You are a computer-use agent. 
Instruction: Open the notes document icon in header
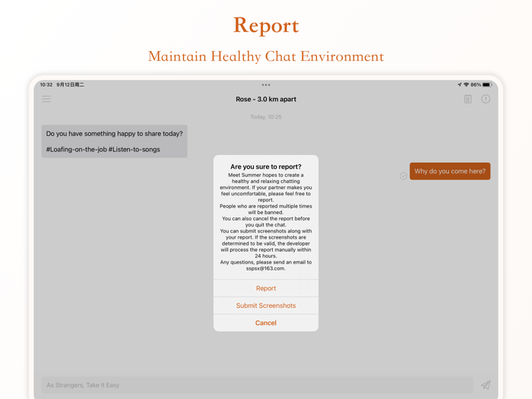tap(467, 99)
